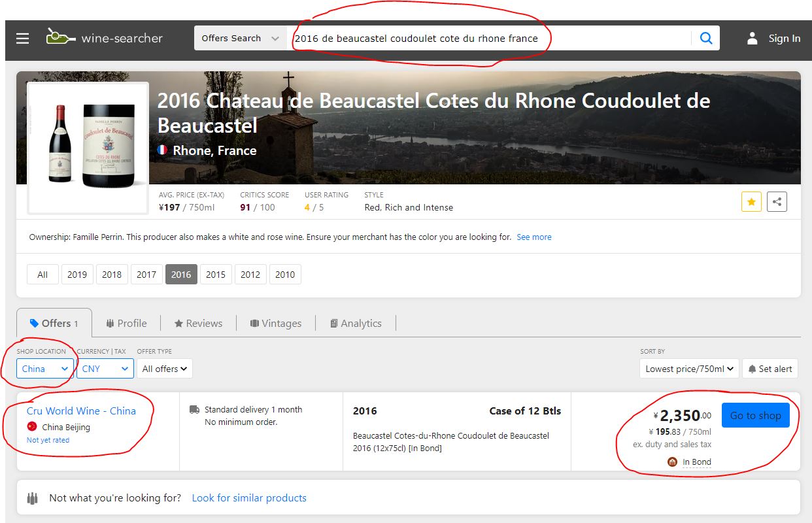Screen dimensions: 812x523
Task: Click the yellow star favorite icon
Action: tap(751, 202)
